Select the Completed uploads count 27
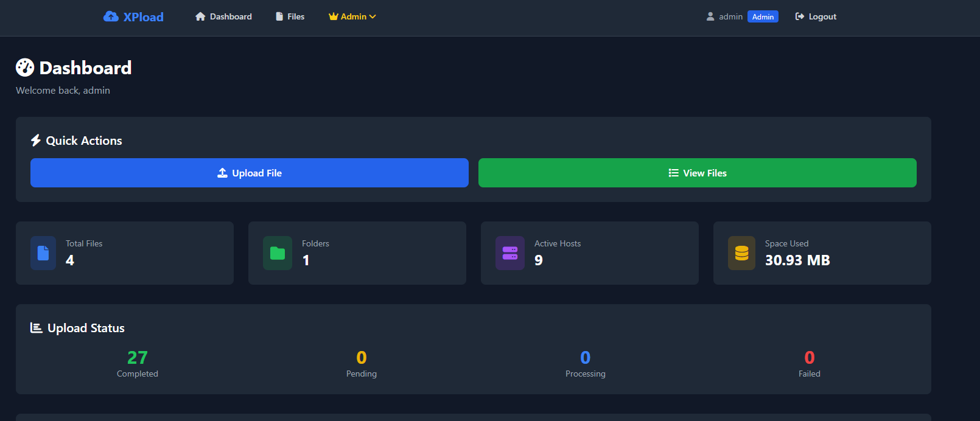 coord(138,357)
